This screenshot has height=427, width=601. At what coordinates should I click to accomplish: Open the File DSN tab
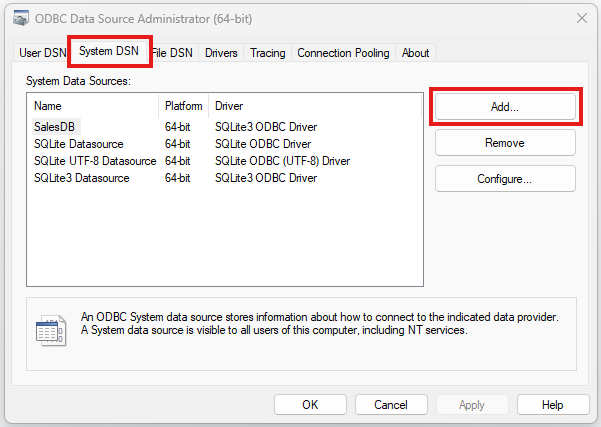[174, 53]
